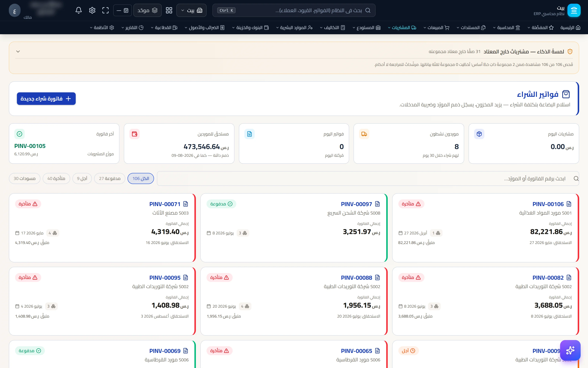Open invoice link PINV-00106
The height and width of the screenshot is (368, 588).
point(548,204)
